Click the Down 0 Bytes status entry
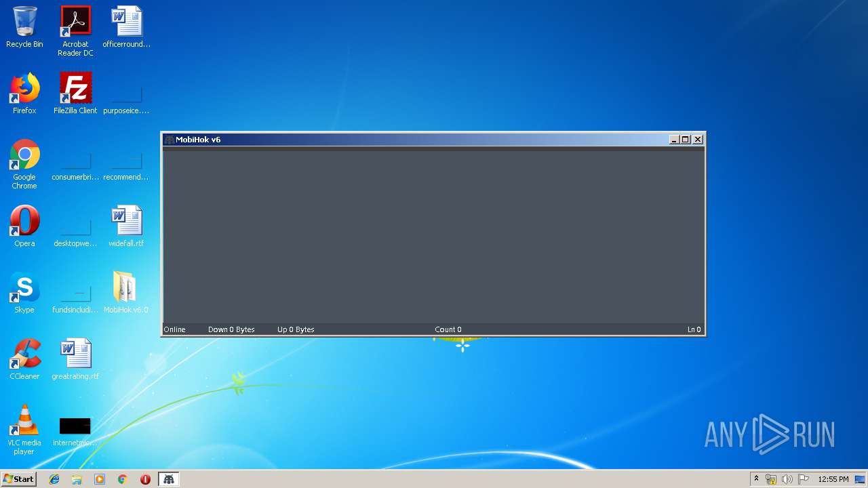This screenshot has height=488, width=868. click(231, 329)
